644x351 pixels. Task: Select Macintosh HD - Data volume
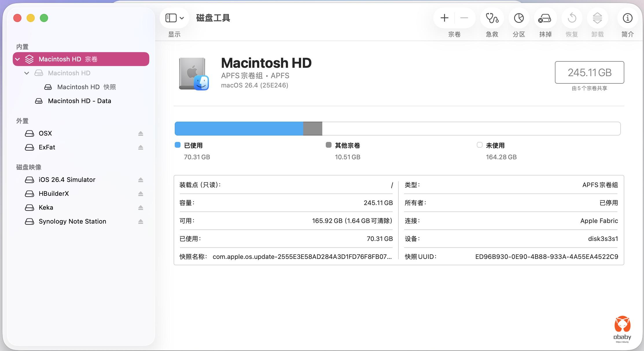coord(79,101)
